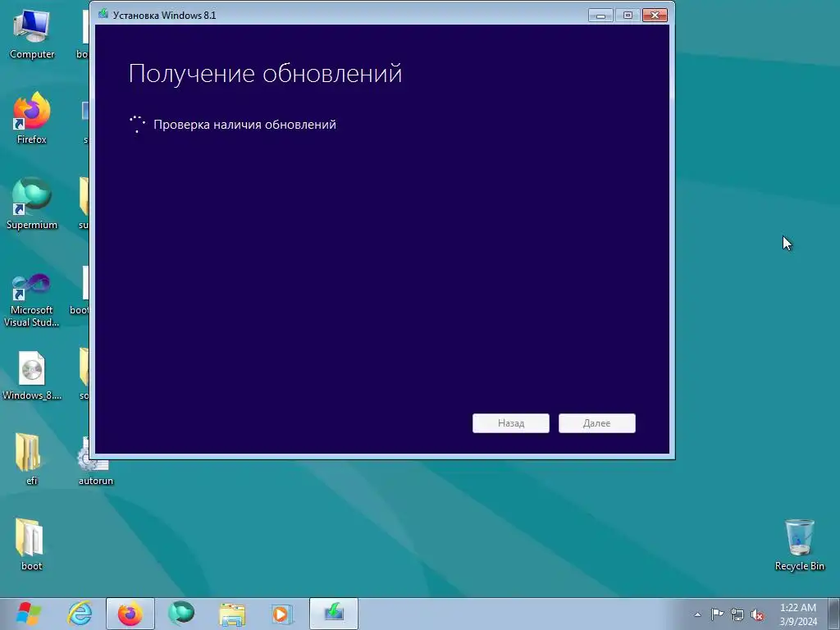
Task: Click the Назад button in setup
Action: (x=510, y=423)
